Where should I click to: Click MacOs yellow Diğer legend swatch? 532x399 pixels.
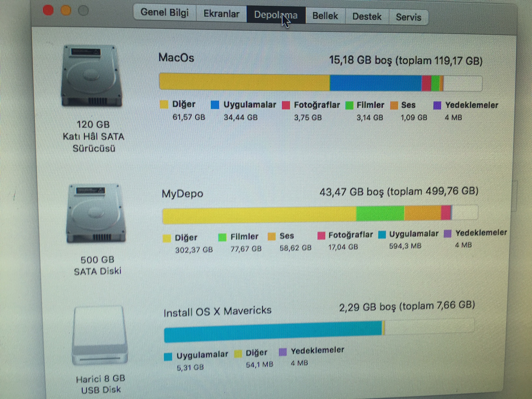coord(164,105)
